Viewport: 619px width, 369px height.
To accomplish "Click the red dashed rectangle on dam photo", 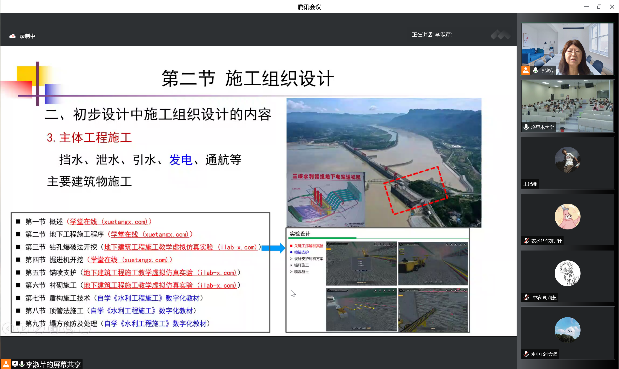I will [416, 190].
